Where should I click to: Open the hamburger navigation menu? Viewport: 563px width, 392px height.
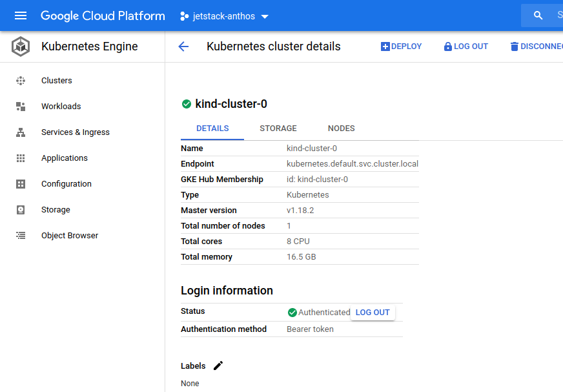click(x=21, y=15)
